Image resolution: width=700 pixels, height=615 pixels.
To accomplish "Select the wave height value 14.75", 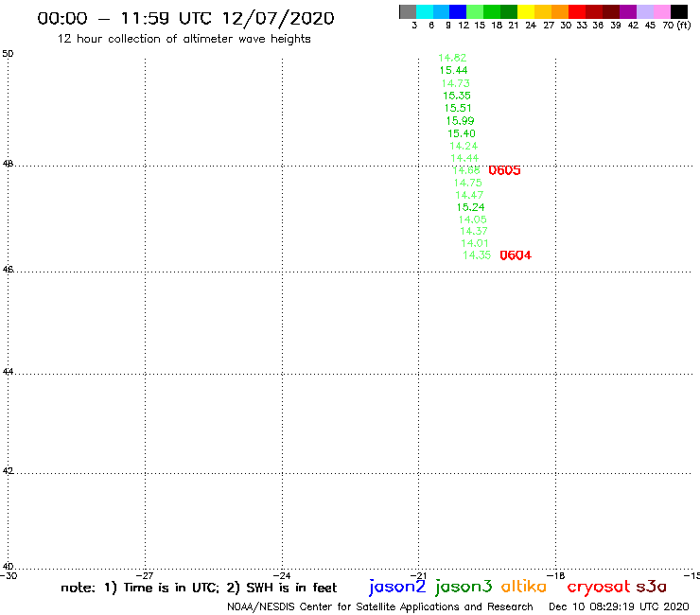I will [x=468, y=183].
